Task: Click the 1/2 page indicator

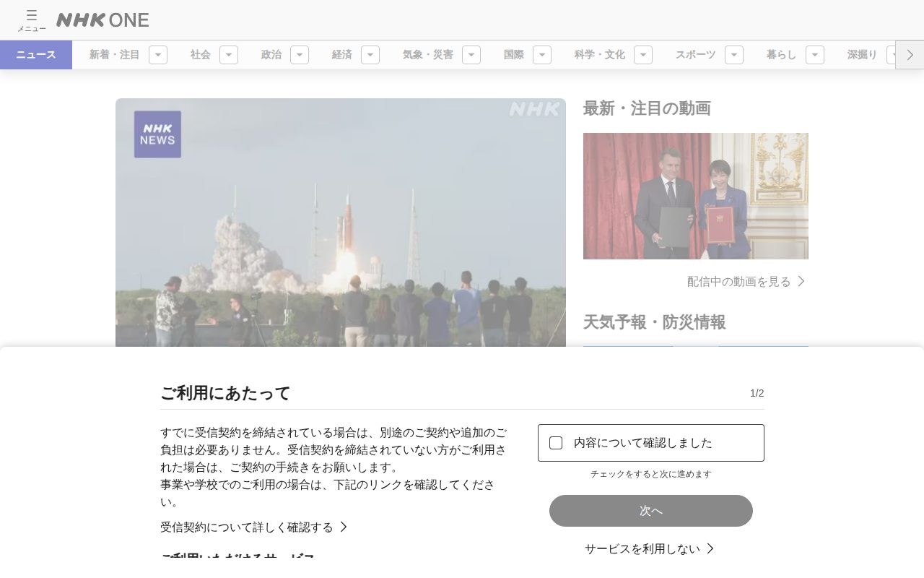Action: pyautogui.click(x=757, y=393)
